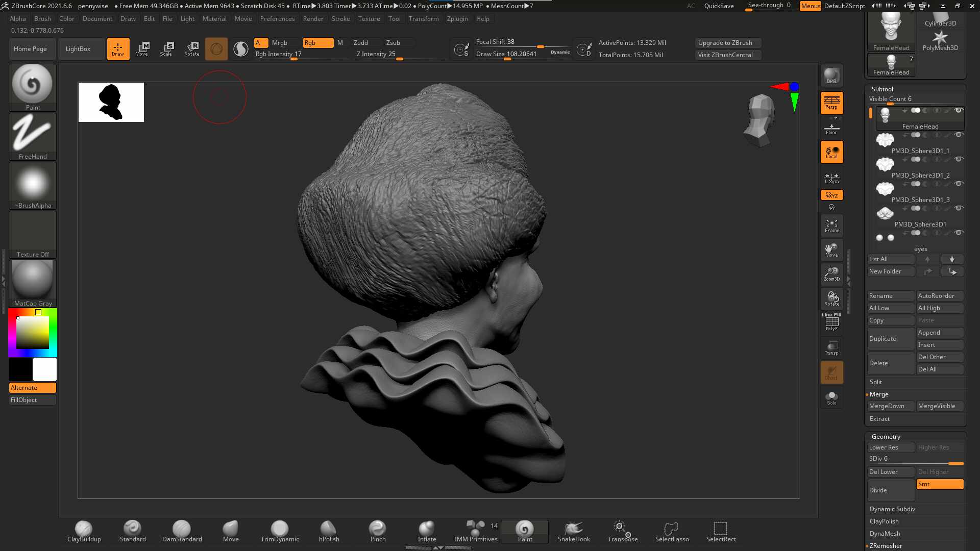Collapse the Merge section
Image resolution: width=980 pixels, height=551 pixels.
[879, 394]
